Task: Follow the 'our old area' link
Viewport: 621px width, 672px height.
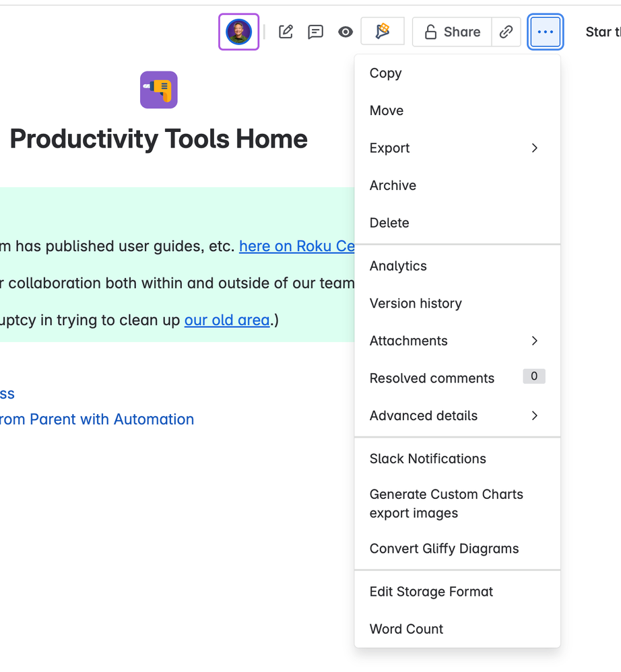Action: tap(227, 320)
